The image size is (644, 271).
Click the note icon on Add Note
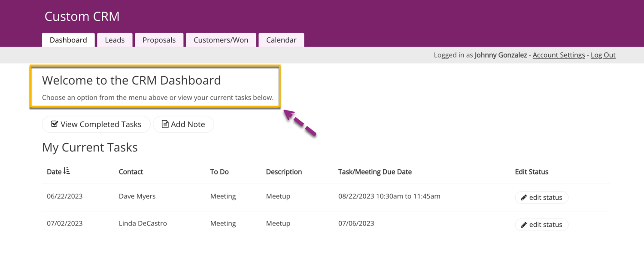tap(165, 124)
